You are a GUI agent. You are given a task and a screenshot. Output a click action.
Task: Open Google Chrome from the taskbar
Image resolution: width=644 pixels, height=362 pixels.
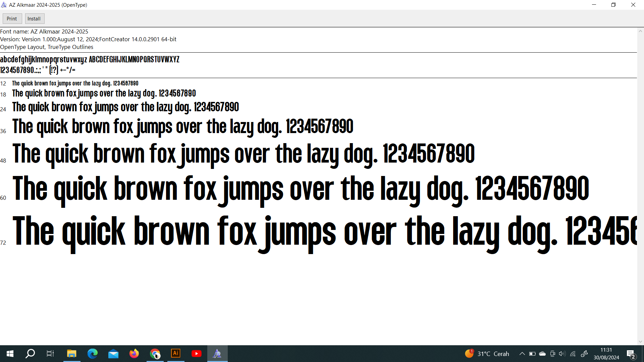(x=155, y=354)
